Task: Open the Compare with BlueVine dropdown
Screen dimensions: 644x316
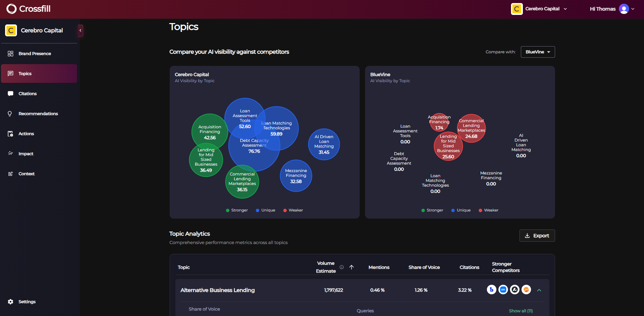Action: 538,52
